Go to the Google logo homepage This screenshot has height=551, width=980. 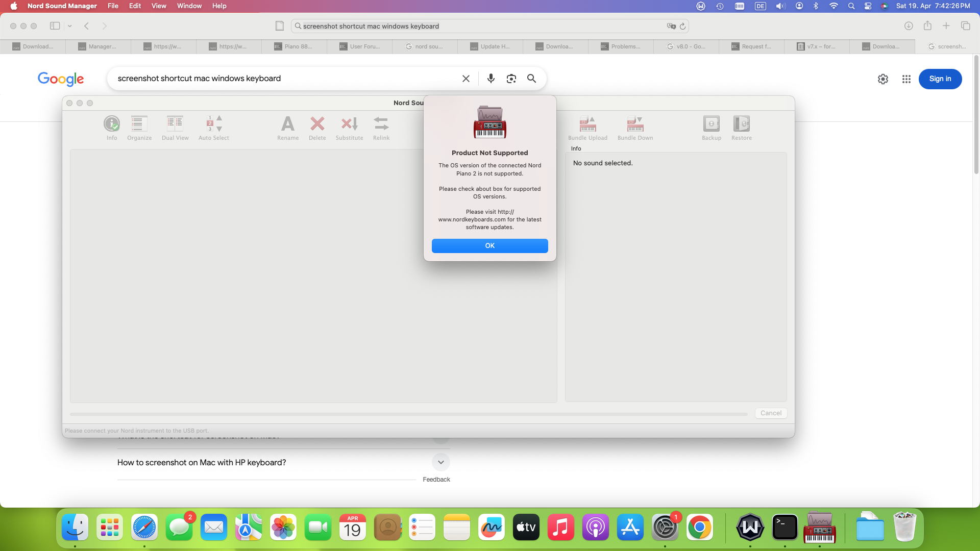pos(61,79)
